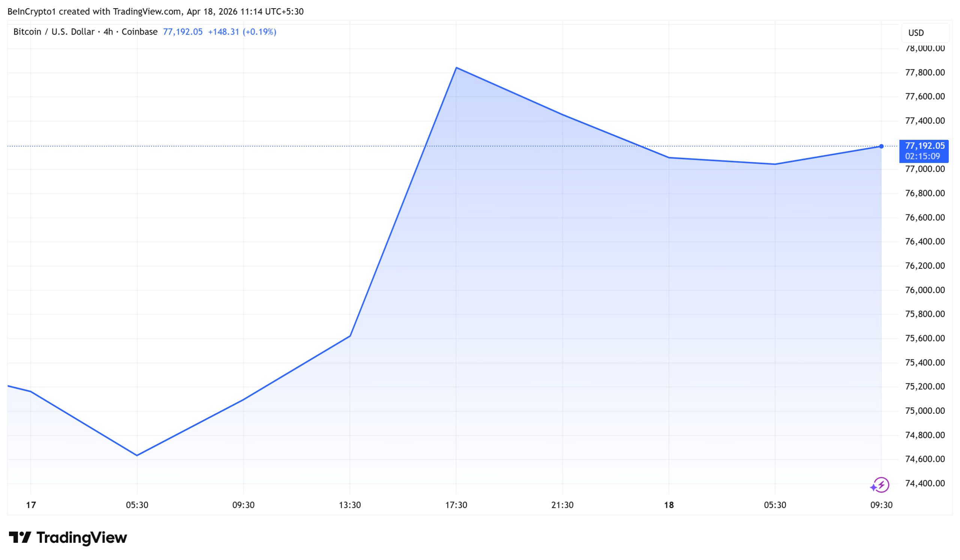Open the USD currency selector
960x560 pixels.
(925, 33)
